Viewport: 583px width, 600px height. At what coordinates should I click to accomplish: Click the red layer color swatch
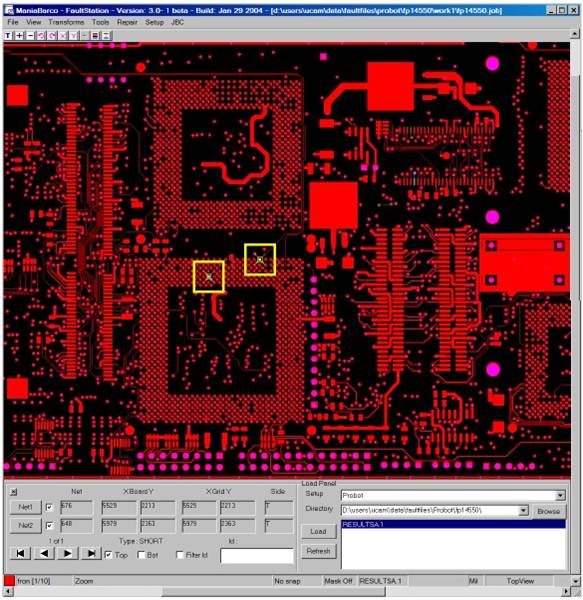9,580
